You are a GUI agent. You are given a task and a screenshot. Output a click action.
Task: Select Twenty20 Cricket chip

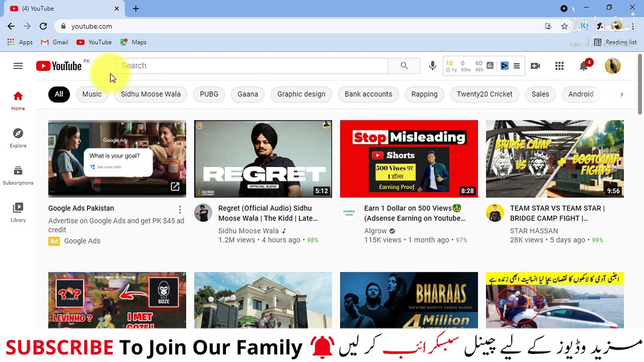click(x=485, y=94)
